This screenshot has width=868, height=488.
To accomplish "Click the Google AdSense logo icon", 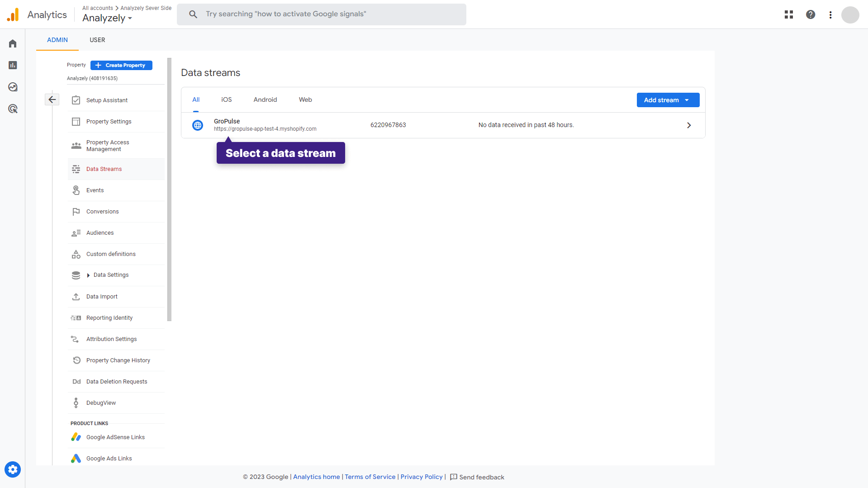I will (76, 437).
